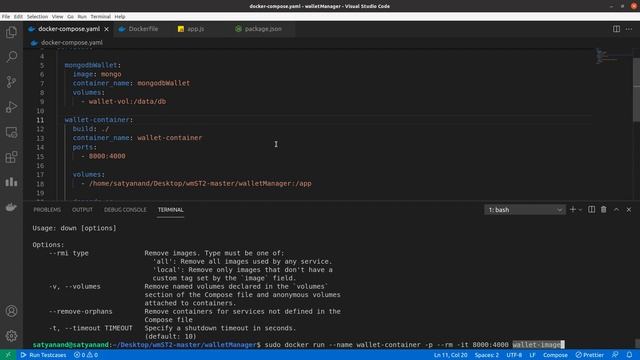Click Prettier status bar item
The image size is (640, 360).
tap(590, 355)
